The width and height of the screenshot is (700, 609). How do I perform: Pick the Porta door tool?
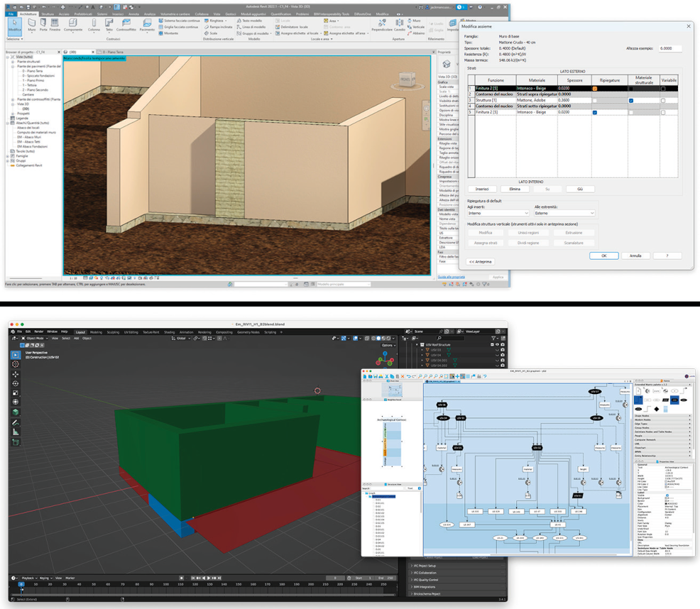pyautogui.click(x=43, y=26)
